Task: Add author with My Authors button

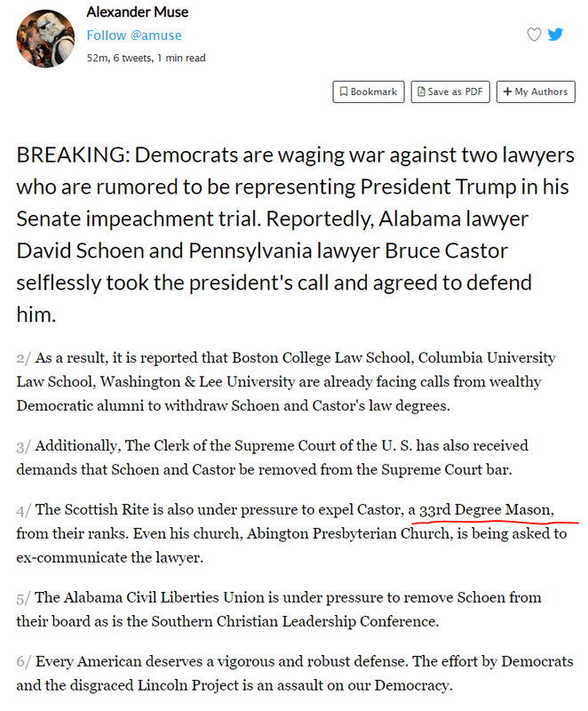Action: 536,92
